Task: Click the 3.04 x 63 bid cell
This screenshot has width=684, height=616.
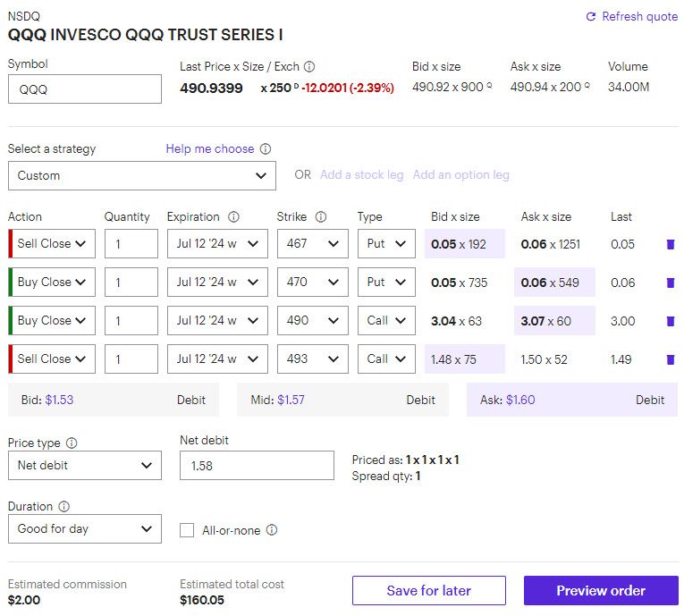Action: point(456,321)
